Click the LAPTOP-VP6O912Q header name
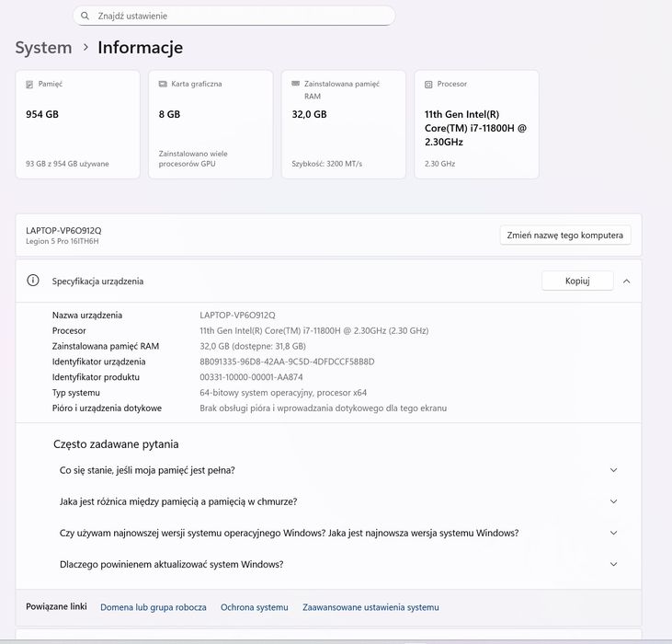 [63, 231]
